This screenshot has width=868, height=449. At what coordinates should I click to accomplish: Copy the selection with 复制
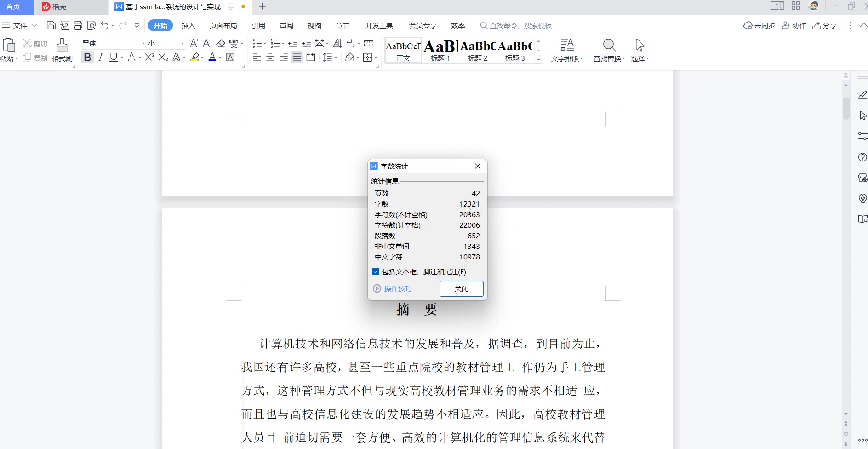(35, 58)
